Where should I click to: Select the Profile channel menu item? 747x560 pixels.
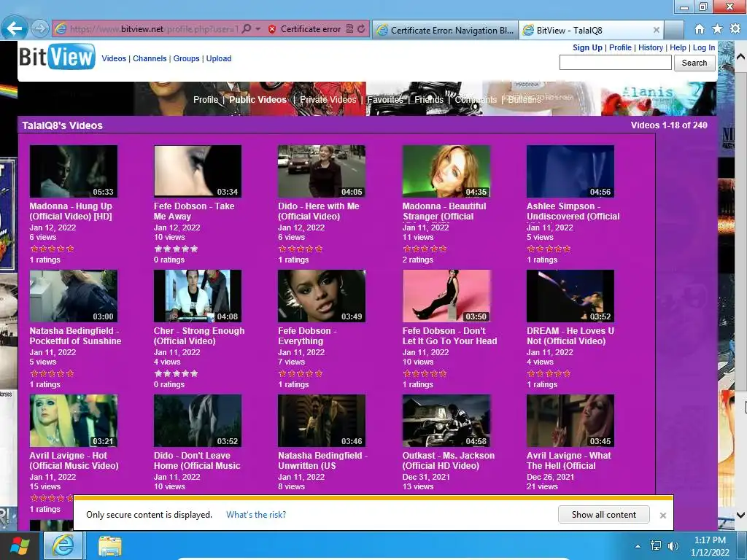(206, 99)
